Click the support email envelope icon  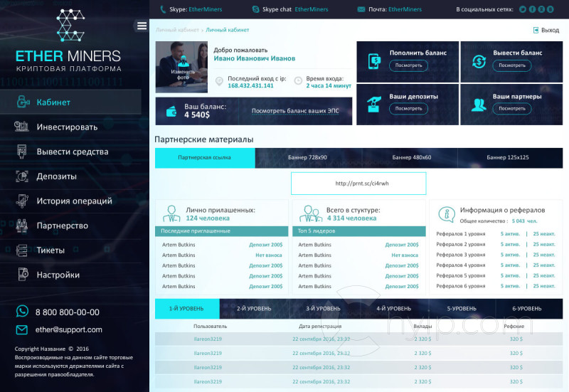pos(22,329)
